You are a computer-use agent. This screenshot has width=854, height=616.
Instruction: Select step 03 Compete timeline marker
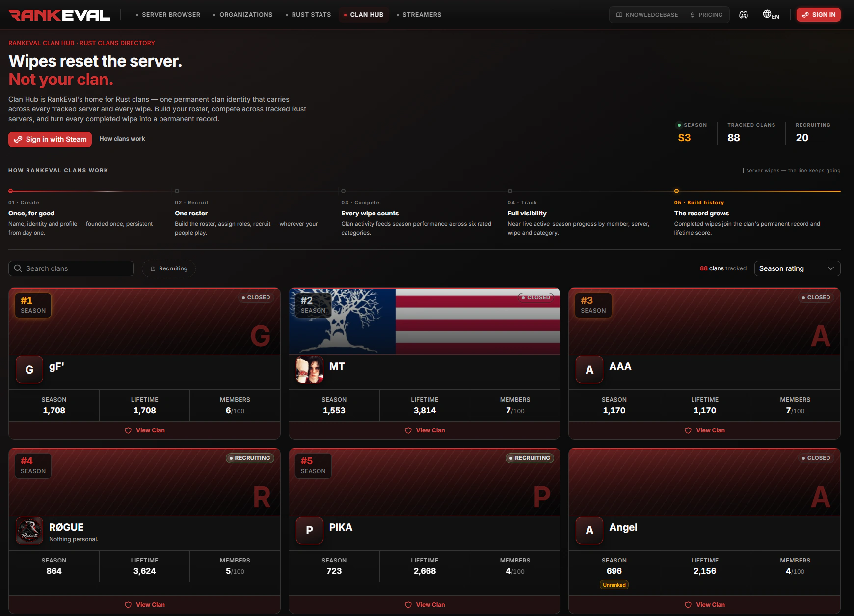click(344, 191)
